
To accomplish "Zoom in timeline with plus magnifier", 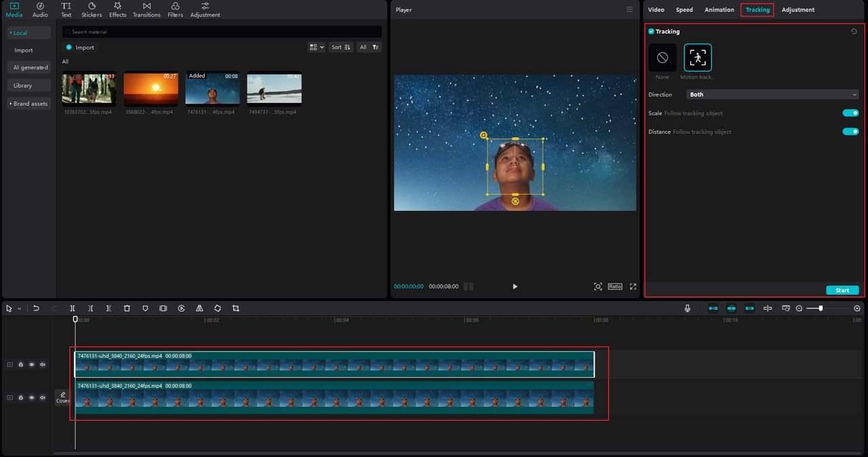I will [x=857, y=309].
